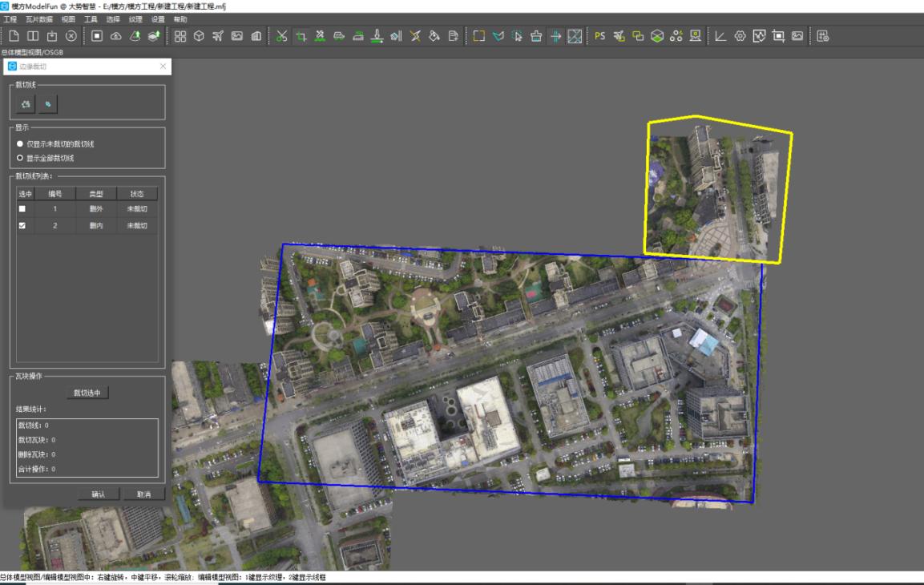Select the green crop tool icon
The width and height of the screenshot is (924, 585).
(x=301, y=36)
